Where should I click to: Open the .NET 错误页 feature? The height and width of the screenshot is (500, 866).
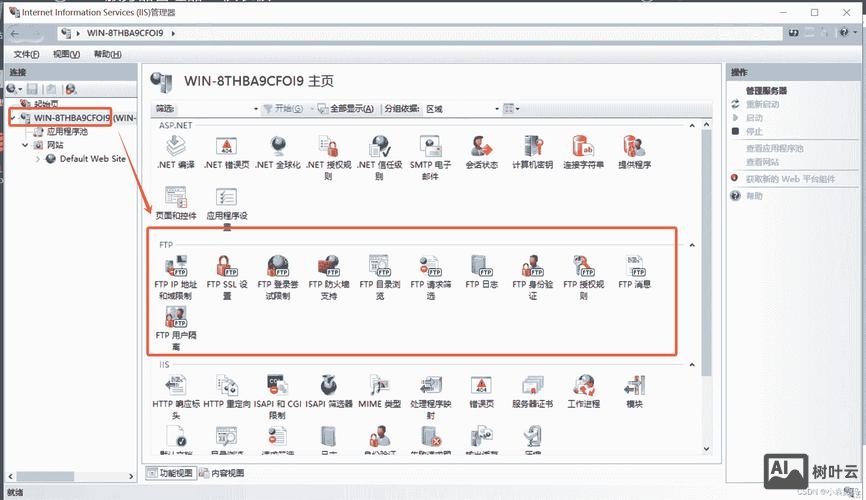(x=226, y=152)
